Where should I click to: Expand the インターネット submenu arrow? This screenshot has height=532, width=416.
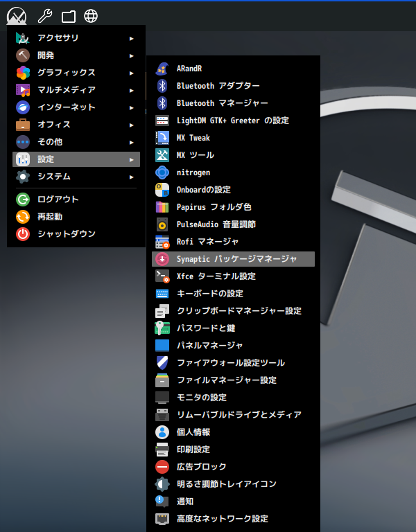click(132, 107)
